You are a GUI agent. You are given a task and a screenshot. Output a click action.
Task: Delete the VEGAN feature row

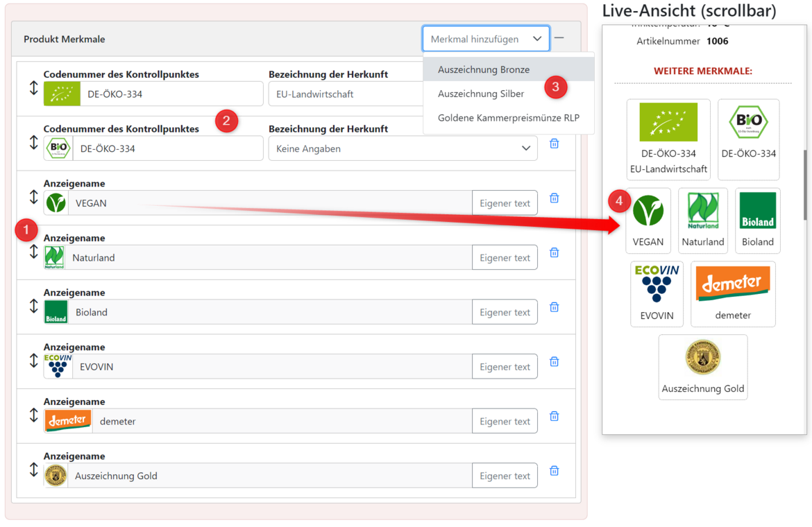tap(554, 198)
